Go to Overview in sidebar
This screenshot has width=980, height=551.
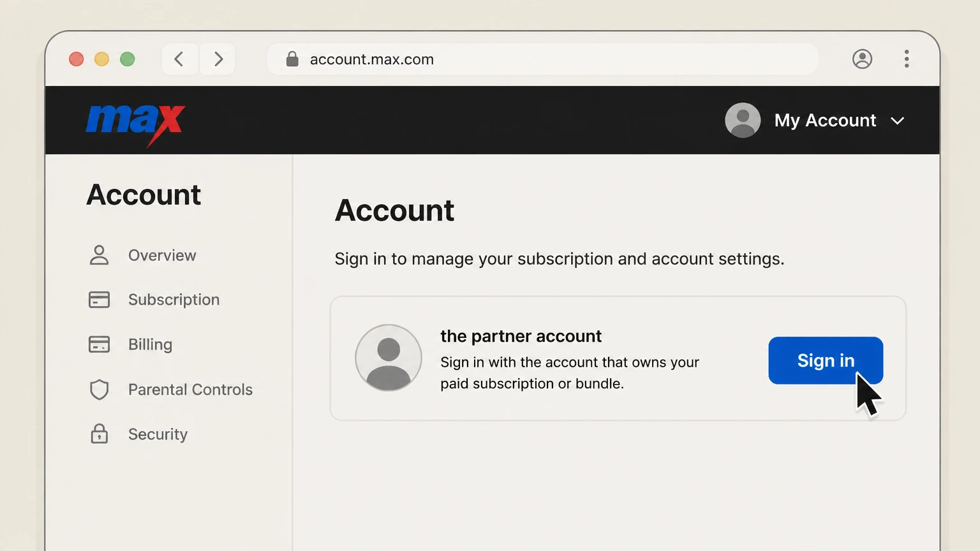pos(162,255)
